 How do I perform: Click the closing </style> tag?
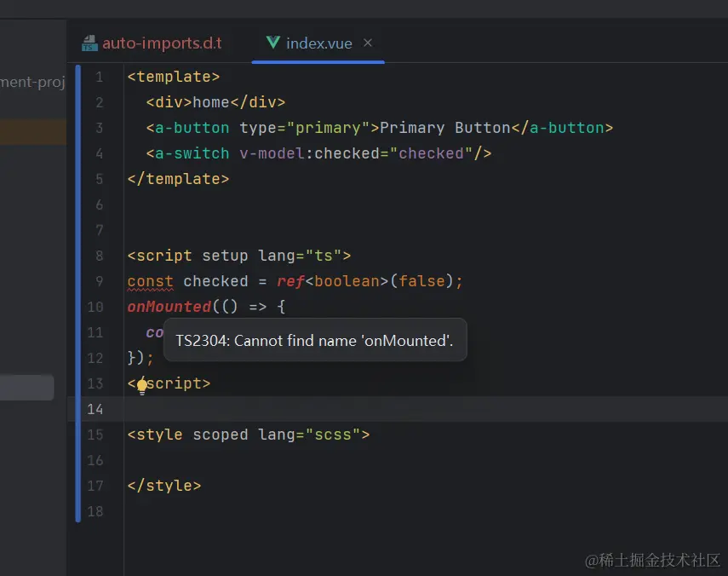164,486
